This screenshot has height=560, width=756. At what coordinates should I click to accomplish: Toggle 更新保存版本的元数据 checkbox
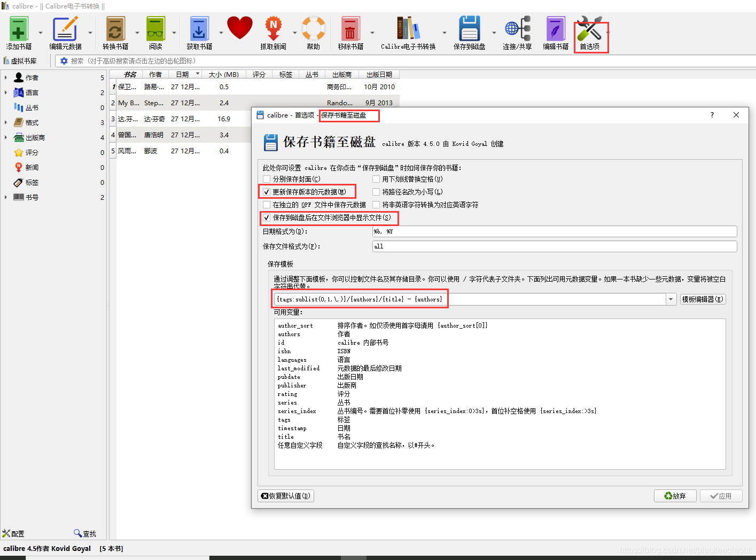point(267,192)
